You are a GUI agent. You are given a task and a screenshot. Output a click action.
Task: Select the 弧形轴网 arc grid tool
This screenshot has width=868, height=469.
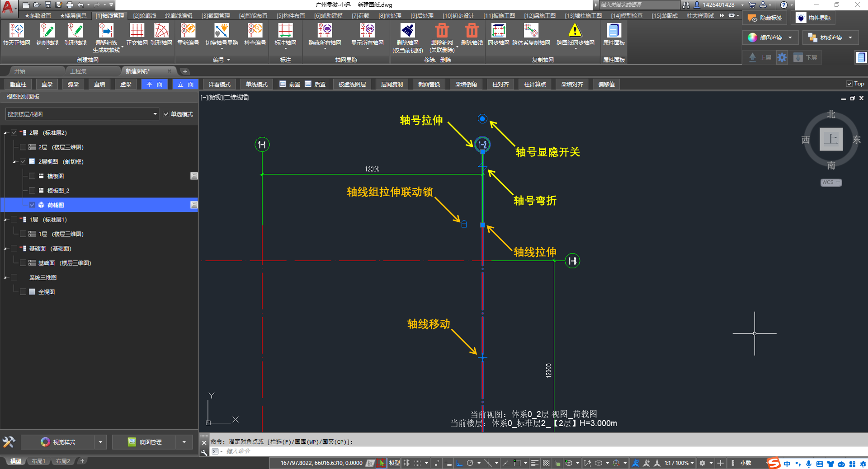point(161,34)
